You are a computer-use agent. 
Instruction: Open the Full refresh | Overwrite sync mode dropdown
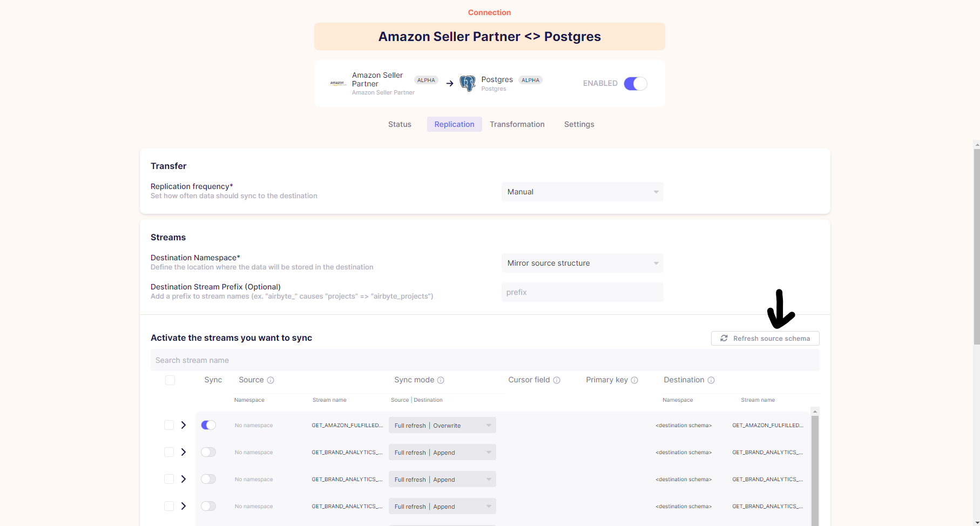click(442, 425)
